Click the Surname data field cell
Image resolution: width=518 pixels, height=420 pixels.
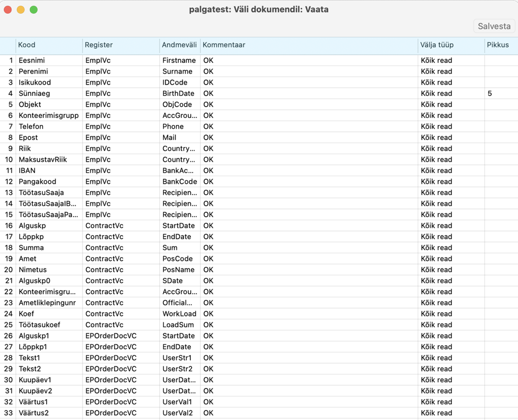click(x=180, y=72)
